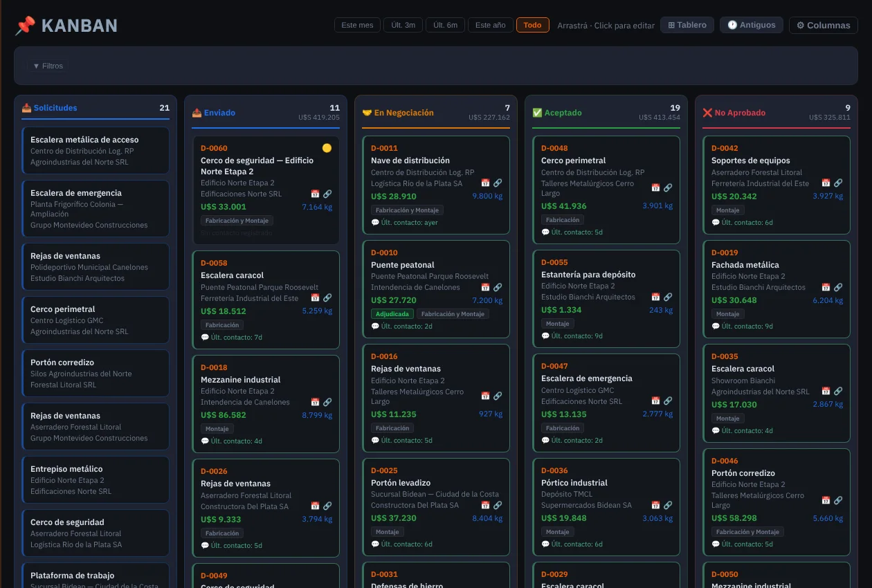Viewport: 872px width, 588px height.
Task: Open calendar icon on card D-0010
Action: pyautogui.click(x=485, y=287)
